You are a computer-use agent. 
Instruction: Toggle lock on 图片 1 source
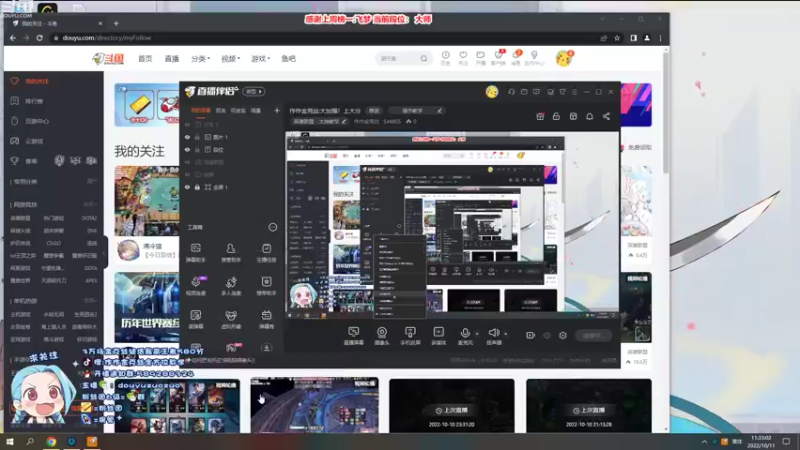tap(197, 137)
